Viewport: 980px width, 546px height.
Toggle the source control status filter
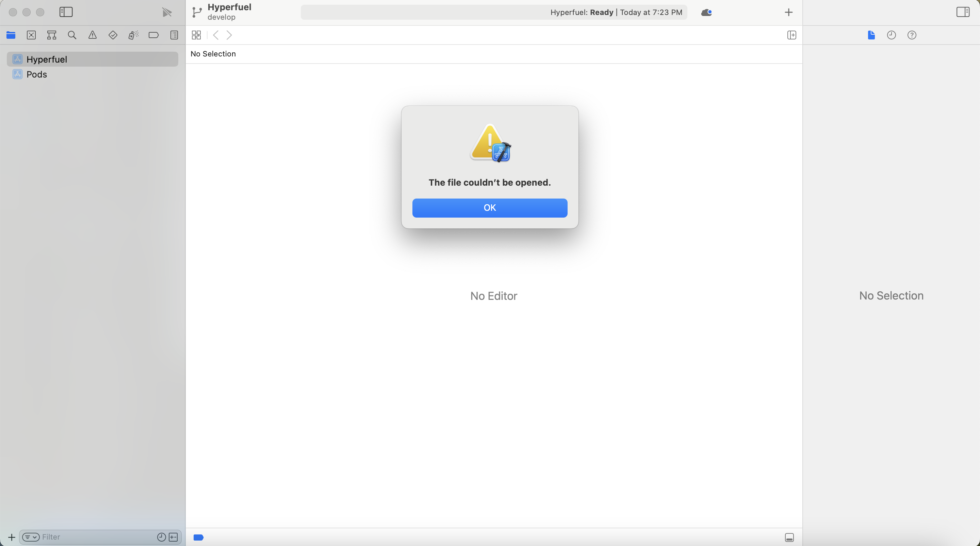(x=174, y=537)
